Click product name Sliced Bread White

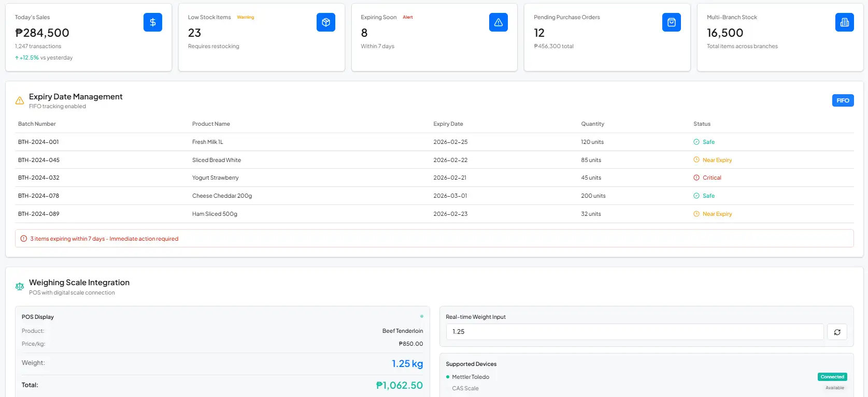(x=217, y=160)
